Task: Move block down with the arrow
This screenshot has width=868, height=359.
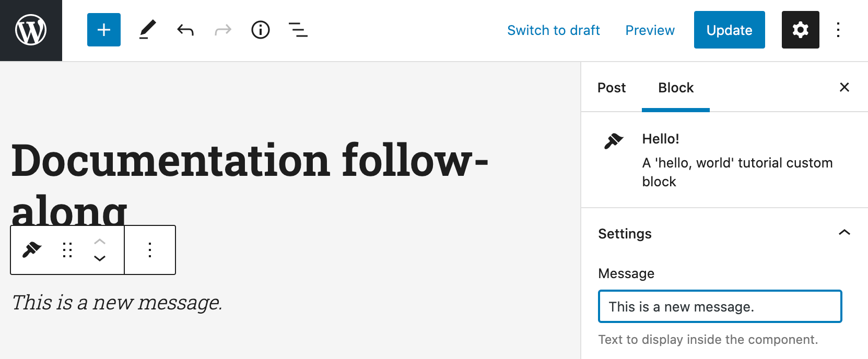Action: tap(100, 258)
